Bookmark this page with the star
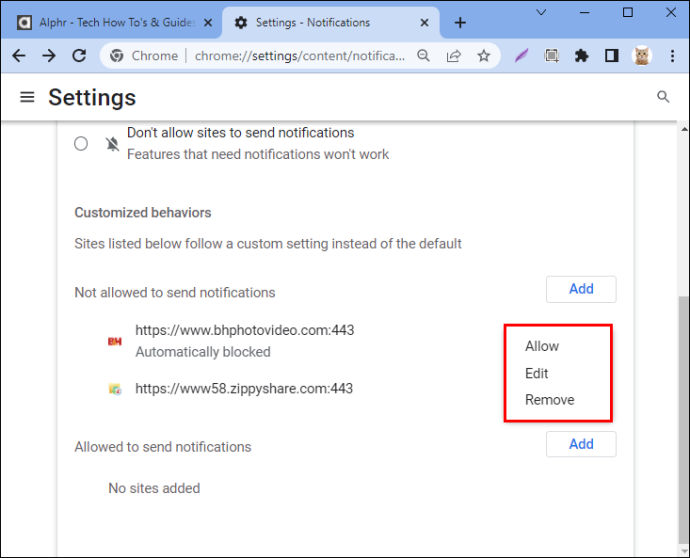The image size is (690, 558). [x=484, y=56]
